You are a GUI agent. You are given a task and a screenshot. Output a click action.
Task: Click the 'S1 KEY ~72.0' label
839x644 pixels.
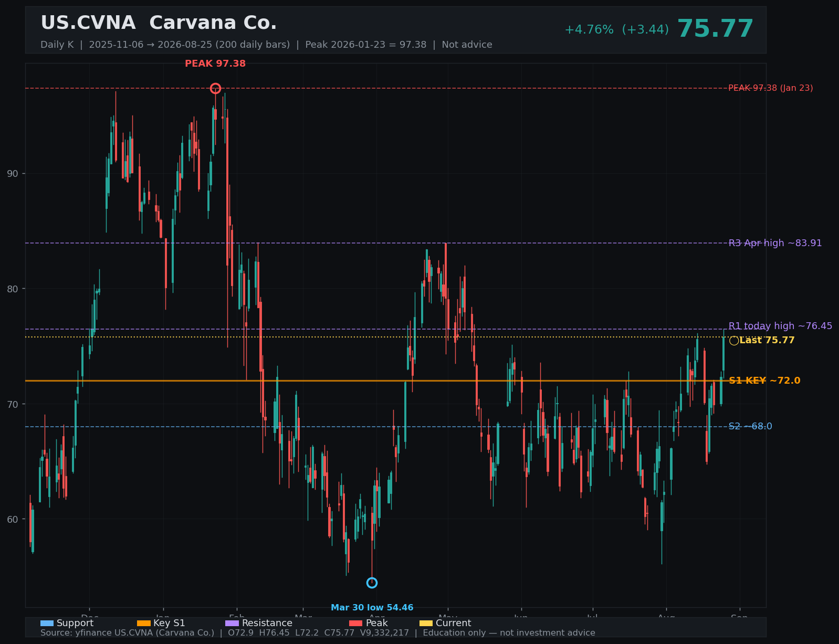[764, 381]
